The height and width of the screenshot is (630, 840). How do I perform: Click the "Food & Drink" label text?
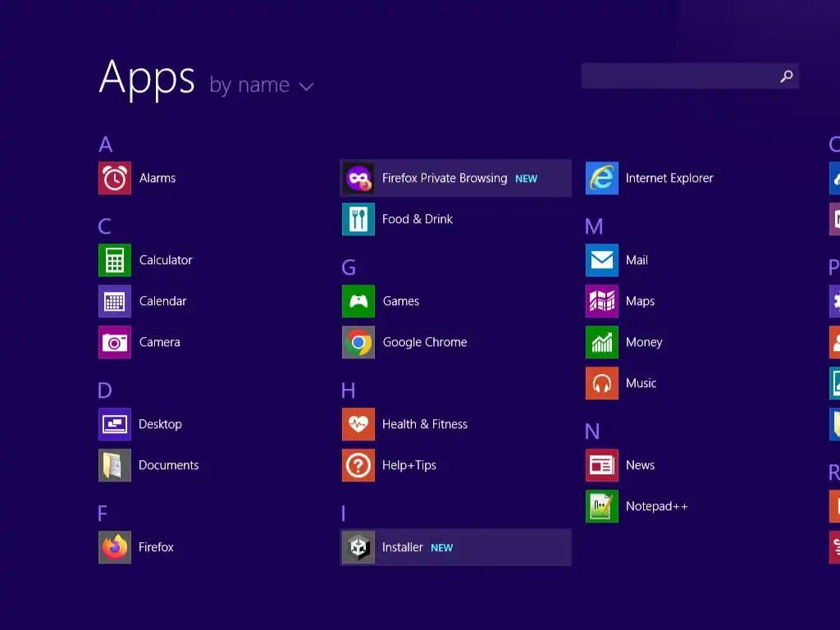(418, 219)
